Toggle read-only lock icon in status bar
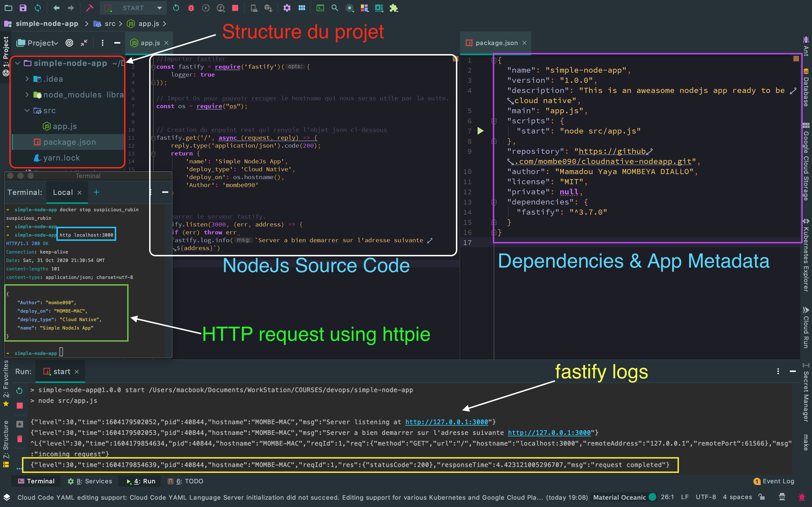Image resolution: width=812 pixels, height=507 pixels. coord(762,497)
